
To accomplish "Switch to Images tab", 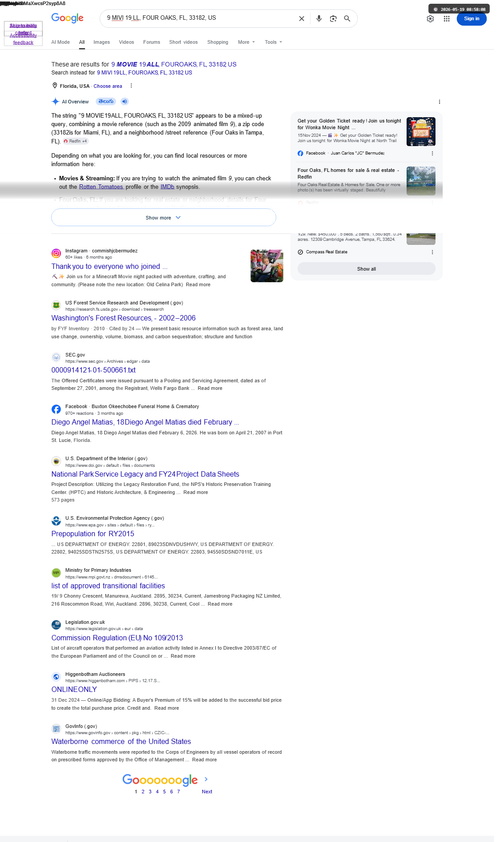I will [x=102, y=42].
